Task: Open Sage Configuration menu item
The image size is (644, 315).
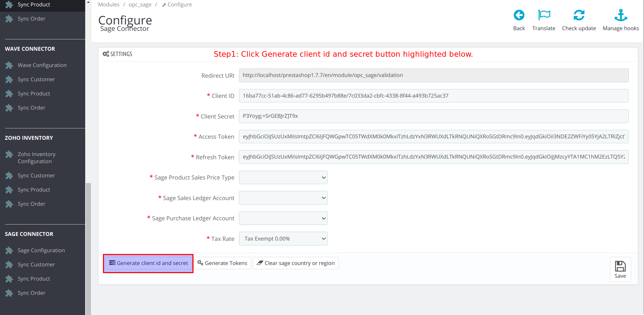Action: 41,250
